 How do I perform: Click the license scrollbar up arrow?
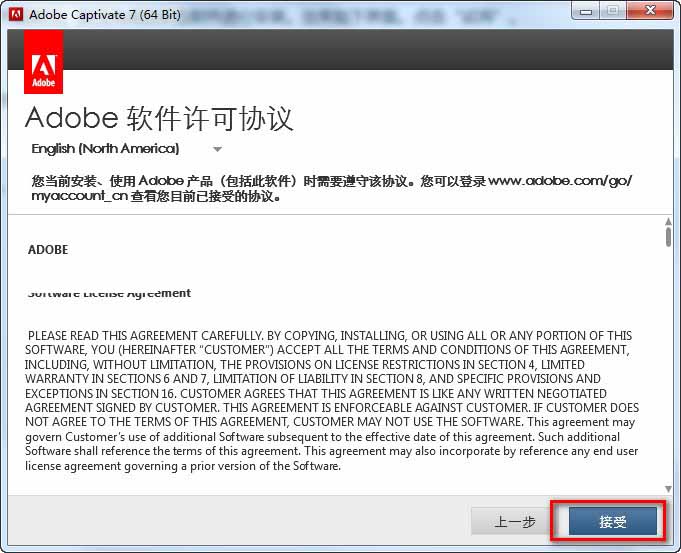tap(668, 222)
